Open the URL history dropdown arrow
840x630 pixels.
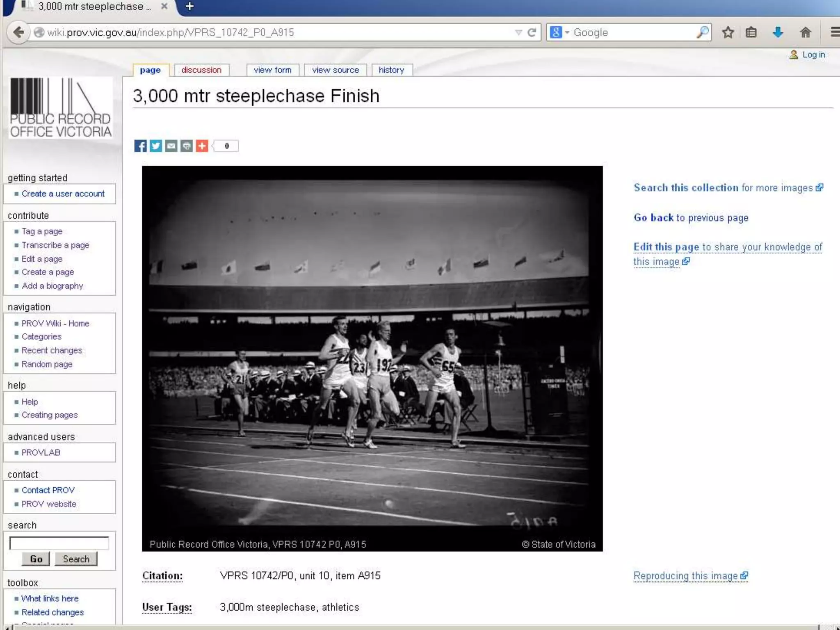click(518, 32)
